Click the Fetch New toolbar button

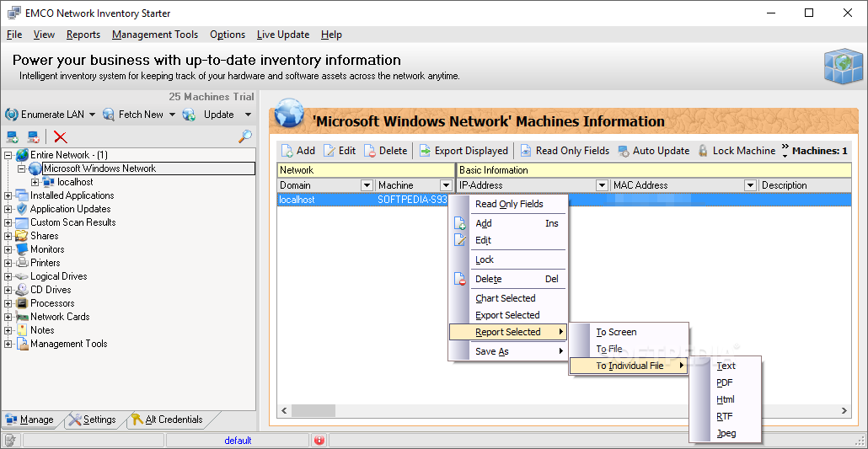133,115
